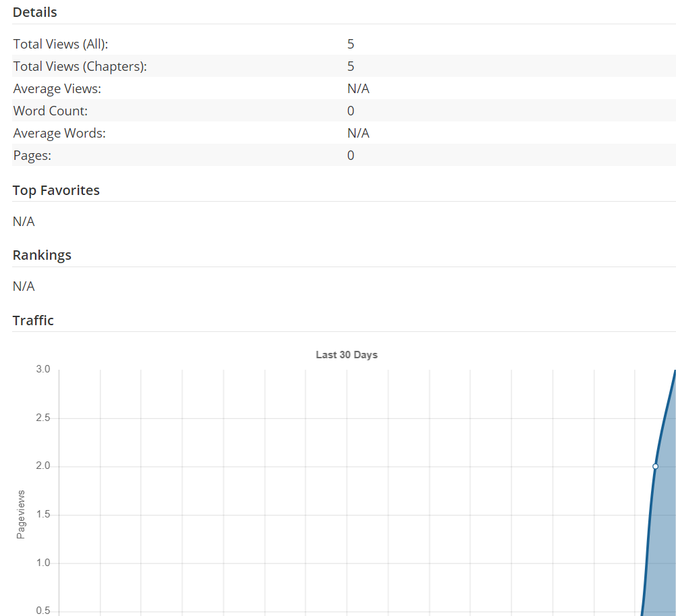Screen dimensions: 676x616
Task: Click the 'Top Favorites' heading
Action: pos(56,190)
